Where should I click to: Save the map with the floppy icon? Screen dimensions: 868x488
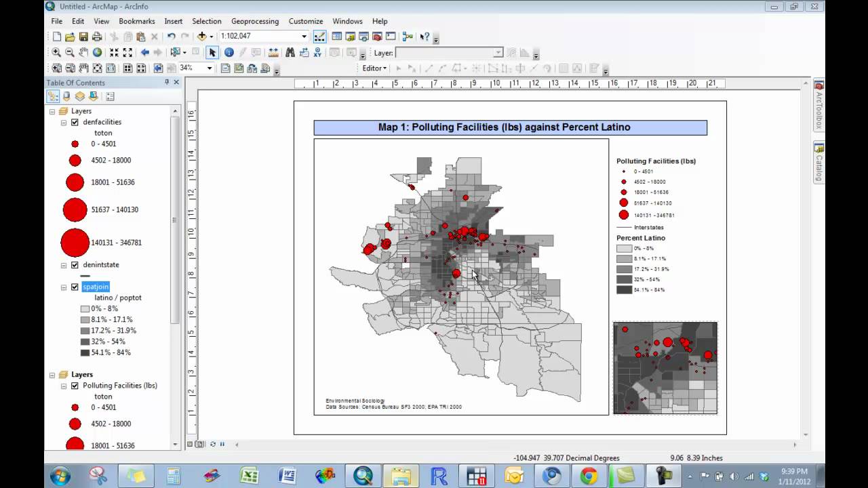83,37
